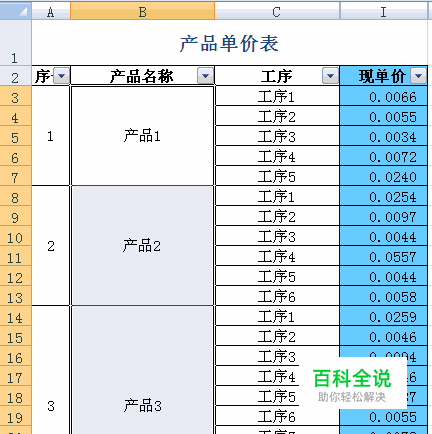Click 工序4 in row 6
Screen dimensions: 432x434
tap(277, 156)
